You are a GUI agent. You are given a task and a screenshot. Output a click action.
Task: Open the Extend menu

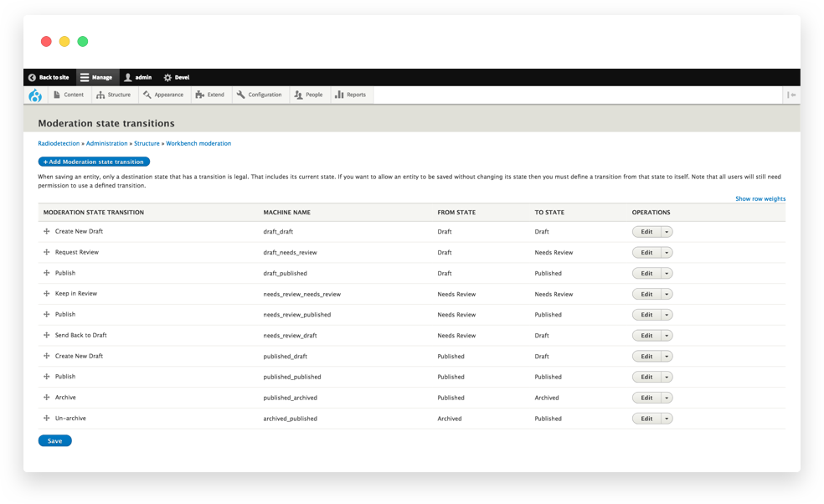click(209, 95)
